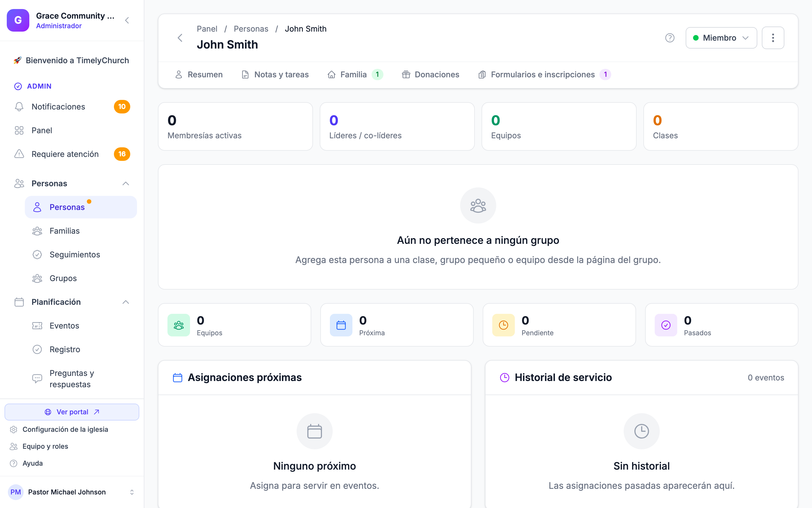This screenshot has width=812, height=508.
Task: Open Notificaciones with the bell icon
Action: pyautogui.click(x=19, y=106)
